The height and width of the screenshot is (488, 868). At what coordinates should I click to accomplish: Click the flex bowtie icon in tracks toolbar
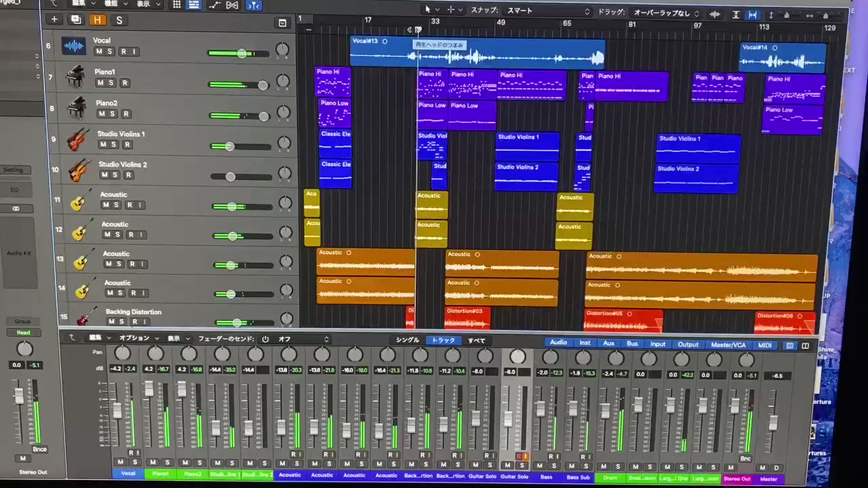(x=232, y=5)
